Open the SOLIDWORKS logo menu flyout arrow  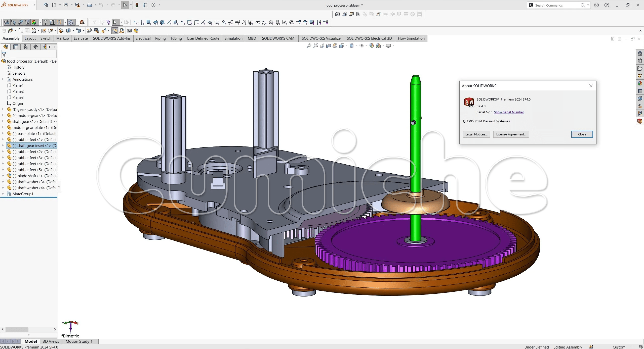point(34,5)
